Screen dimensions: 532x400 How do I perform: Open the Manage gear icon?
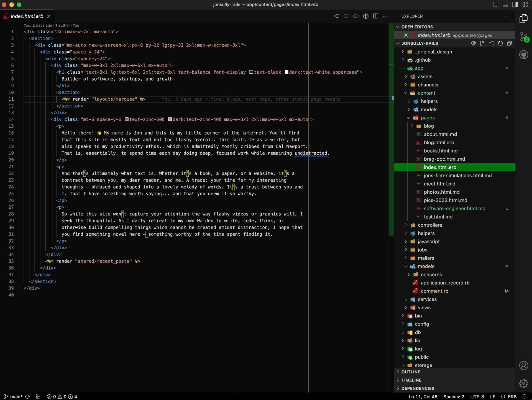click(x=523, y=383)
